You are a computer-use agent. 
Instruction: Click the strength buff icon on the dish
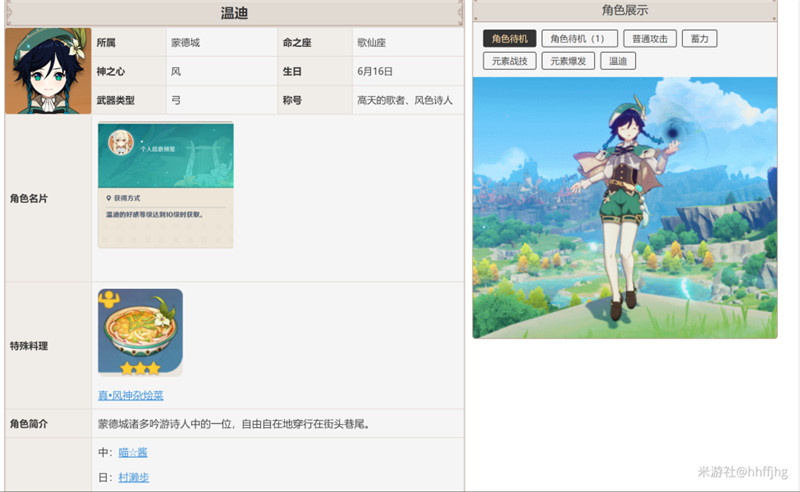coord(108,299)
